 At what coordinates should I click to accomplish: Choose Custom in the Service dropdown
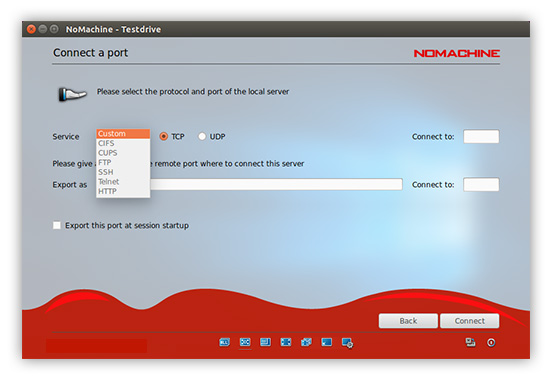(123, 134)
